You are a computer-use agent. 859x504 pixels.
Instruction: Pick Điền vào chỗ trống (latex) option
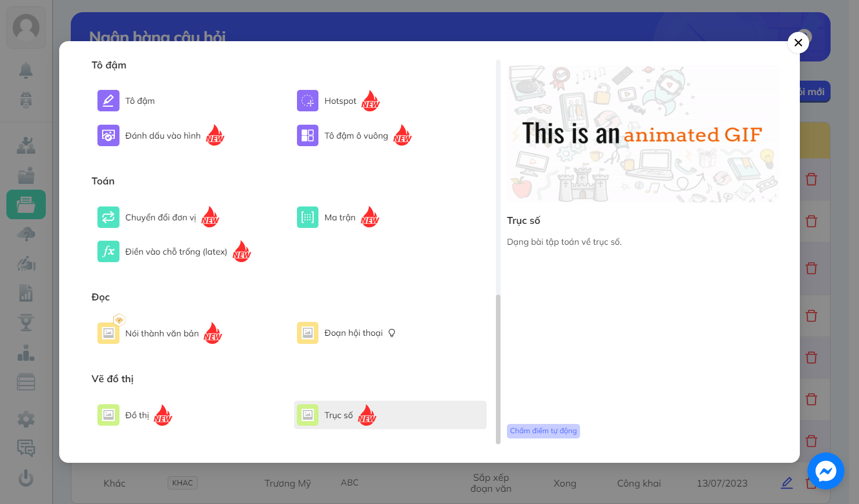coord(176,252)
